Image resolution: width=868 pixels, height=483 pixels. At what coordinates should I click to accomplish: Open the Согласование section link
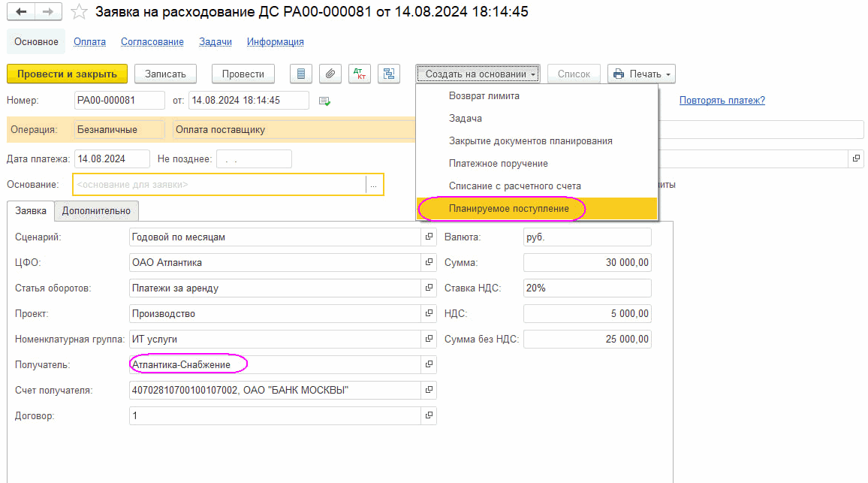(152, 42)
